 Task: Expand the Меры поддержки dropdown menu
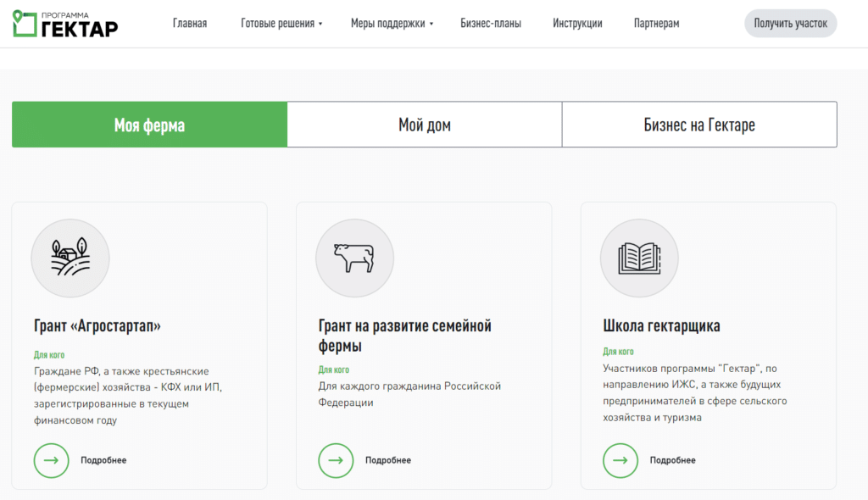[x=392, y=23]
